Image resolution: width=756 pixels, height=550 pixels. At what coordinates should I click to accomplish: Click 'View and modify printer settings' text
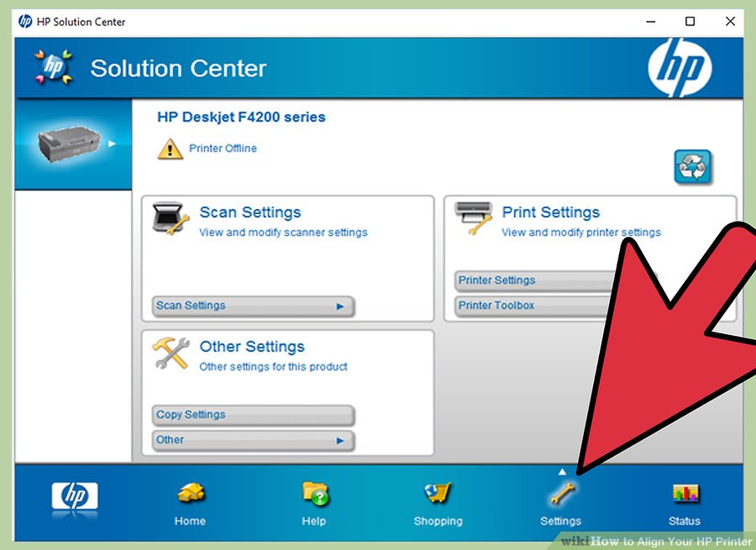[x=581, y=233]
